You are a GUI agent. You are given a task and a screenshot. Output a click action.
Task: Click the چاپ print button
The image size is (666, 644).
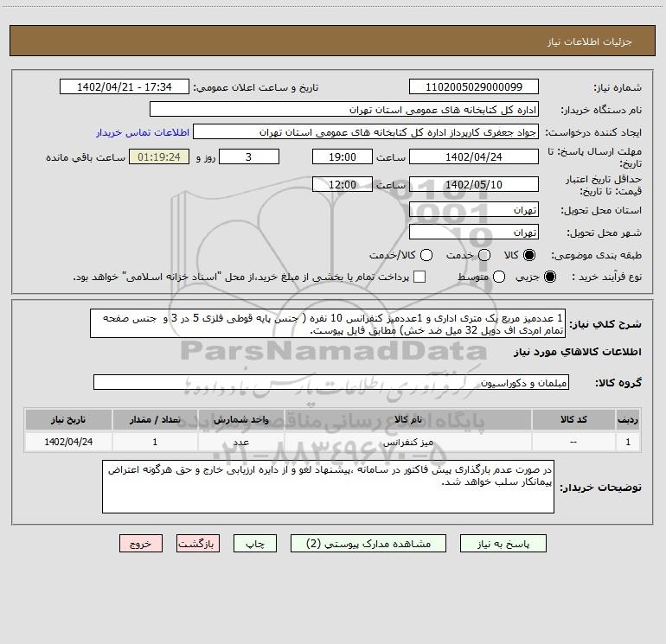coord(255,544)
